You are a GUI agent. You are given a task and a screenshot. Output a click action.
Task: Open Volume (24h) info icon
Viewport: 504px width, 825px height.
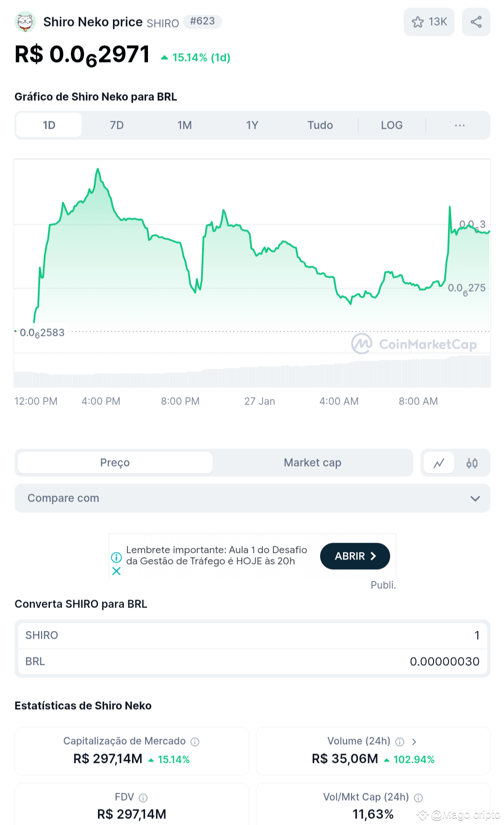(x=399, y=741)
